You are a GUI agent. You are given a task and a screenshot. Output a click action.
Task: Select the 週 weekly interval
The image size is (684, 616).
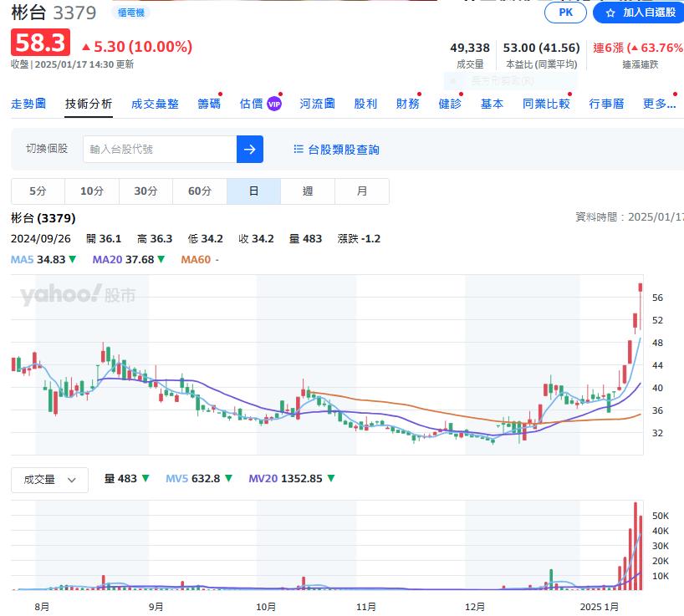[308, 191]
